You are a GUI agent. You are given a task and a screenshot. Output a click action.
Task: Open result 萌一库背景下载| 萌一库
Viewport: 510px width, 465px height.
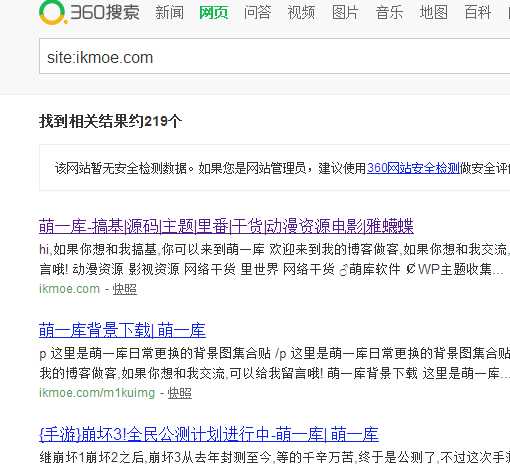tap(122, 330)
